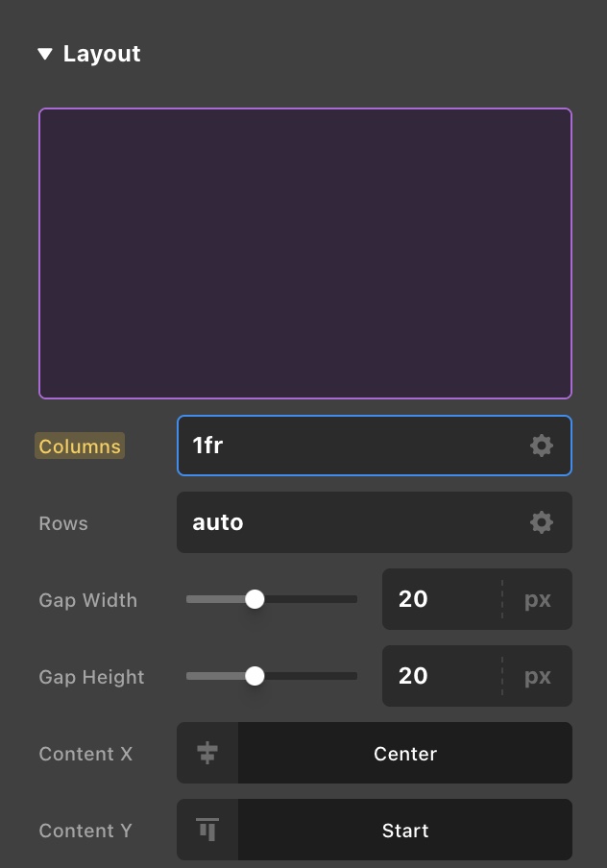The width and height of the screenshot is (607, 868).
Task: Open the Content Y Start dropdown
Action: pos(405,831)
